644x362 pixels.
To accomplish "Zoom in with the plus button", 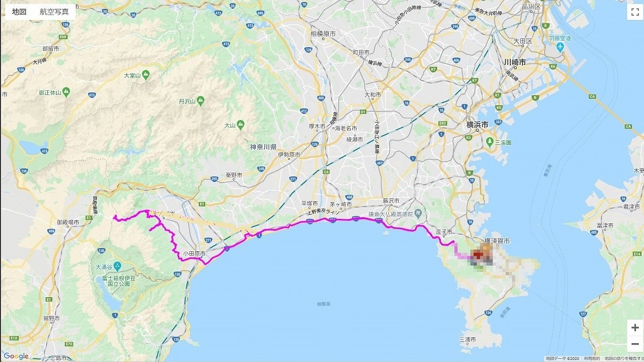I will click(x=635, y=328).
